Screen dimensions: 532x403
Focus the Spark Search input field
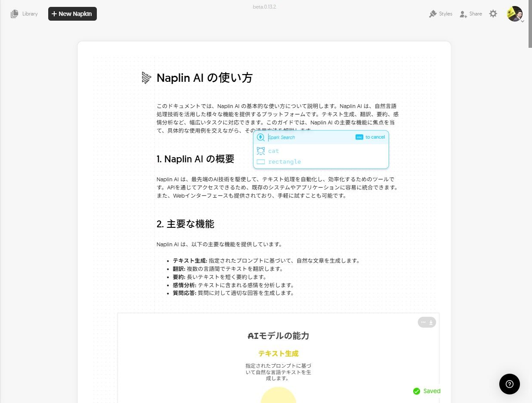(x=310, y=137)
